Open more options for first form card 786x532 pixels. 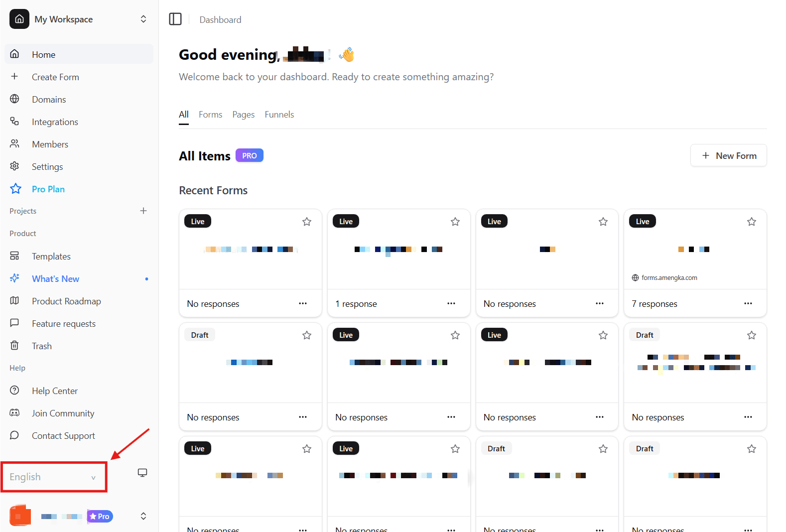click(303, 303)
